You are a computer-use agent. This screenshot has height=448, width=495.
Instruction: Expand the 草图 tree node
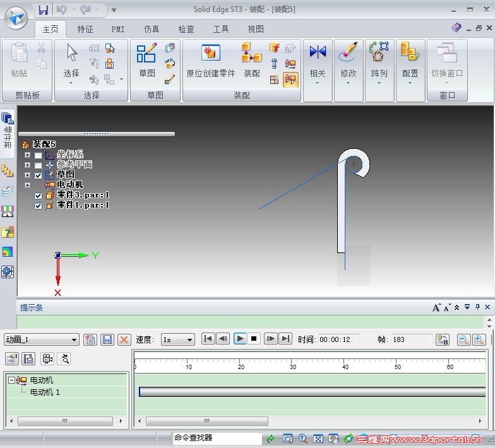pos(28,175)
